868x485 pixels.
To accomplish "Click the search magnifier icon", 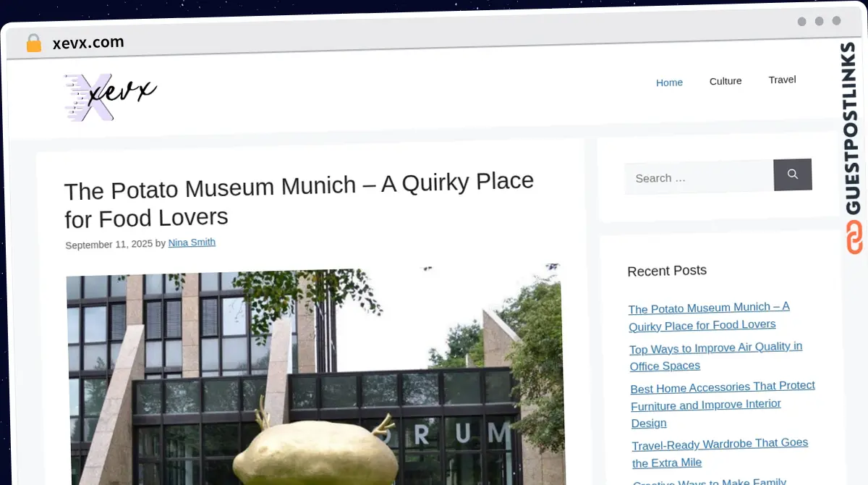I will pos(793,174).
